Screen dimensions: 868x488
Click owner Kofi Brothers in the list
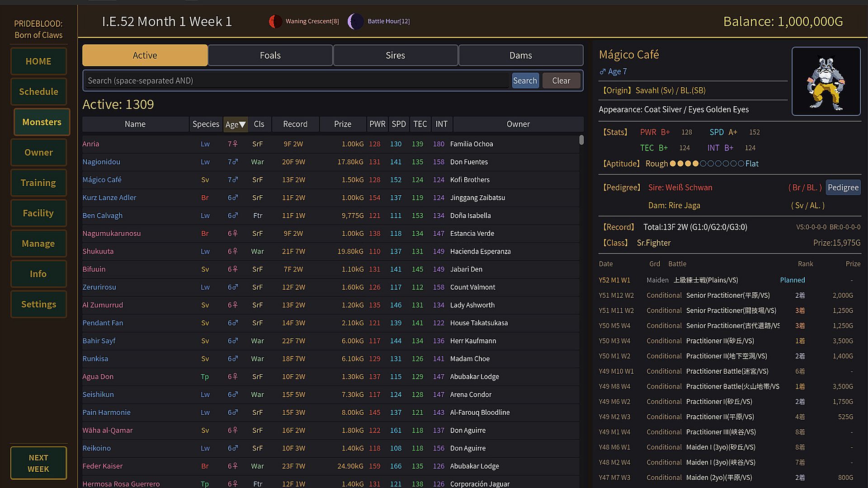(x=470, y=180)
